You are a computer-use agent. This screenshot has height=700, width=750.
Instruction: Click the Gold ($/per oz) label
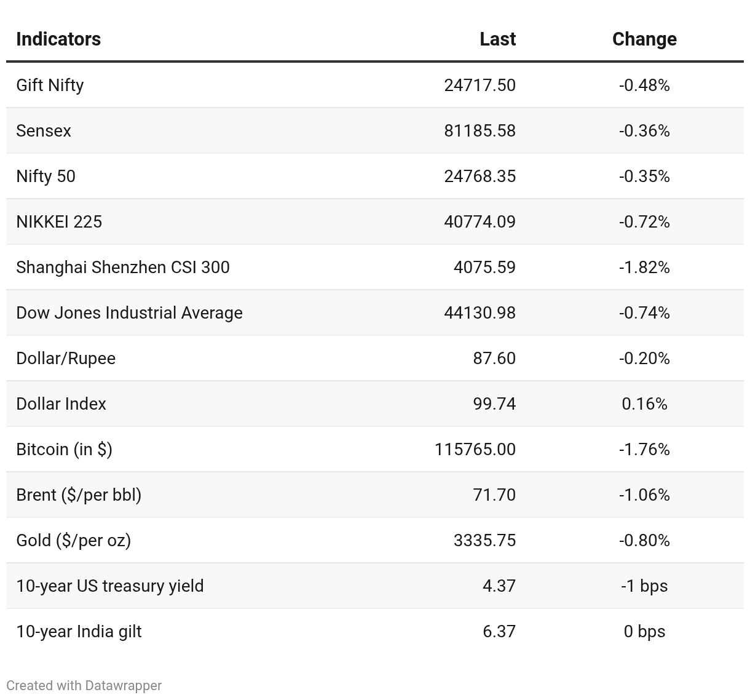click(73, 540)
